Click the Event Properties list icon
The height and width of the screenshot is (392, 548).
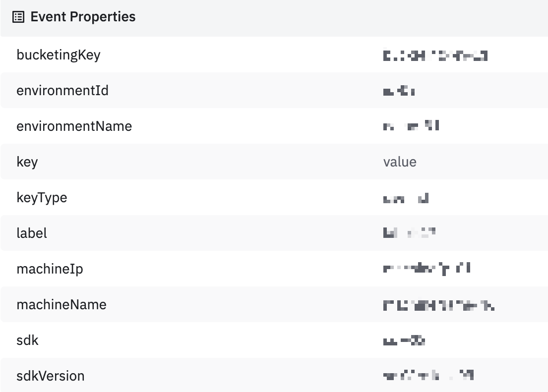[18, 17]
